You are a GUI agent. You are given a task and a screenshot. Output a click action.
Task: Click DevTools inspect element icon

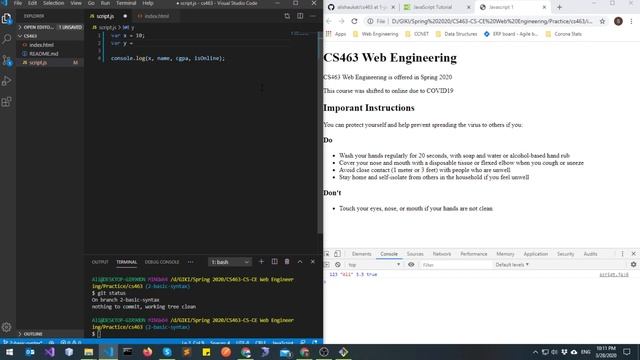(327, 254)
